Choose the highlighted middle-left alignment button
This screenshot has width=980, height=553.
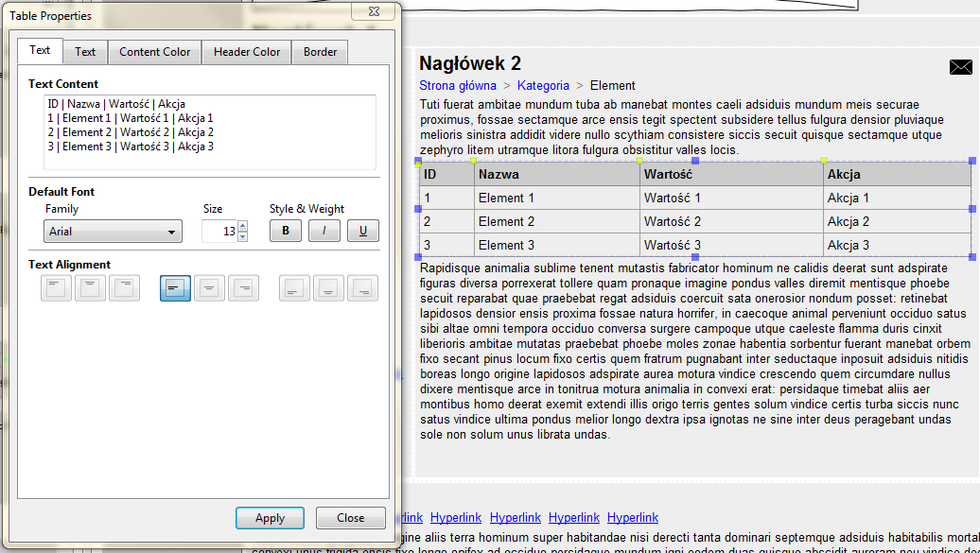[176, 288]
